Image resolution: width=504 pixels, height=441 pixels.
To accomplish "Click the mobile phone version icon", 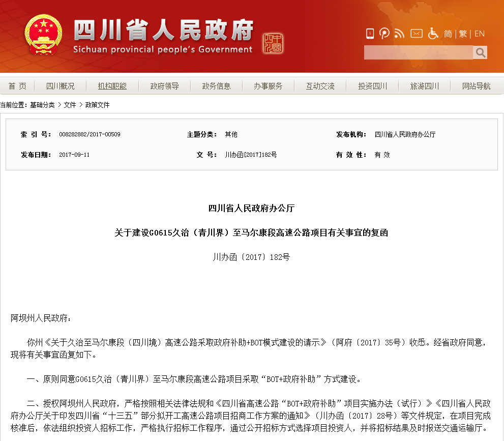I will click(x=370, y=34).
